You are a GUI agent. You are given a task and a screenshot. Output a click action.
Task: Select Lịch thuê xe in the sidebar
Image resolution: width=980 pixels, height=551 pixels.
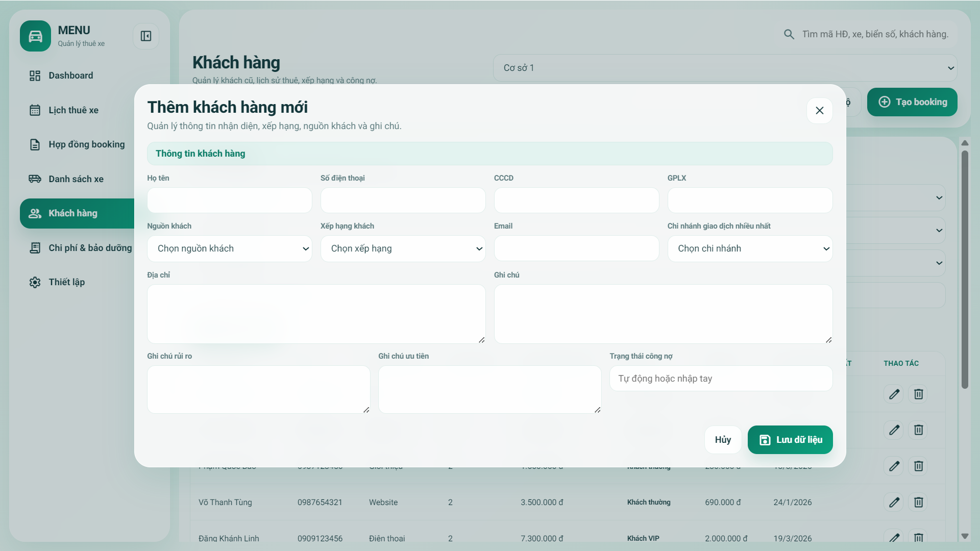tap(73, 110)
